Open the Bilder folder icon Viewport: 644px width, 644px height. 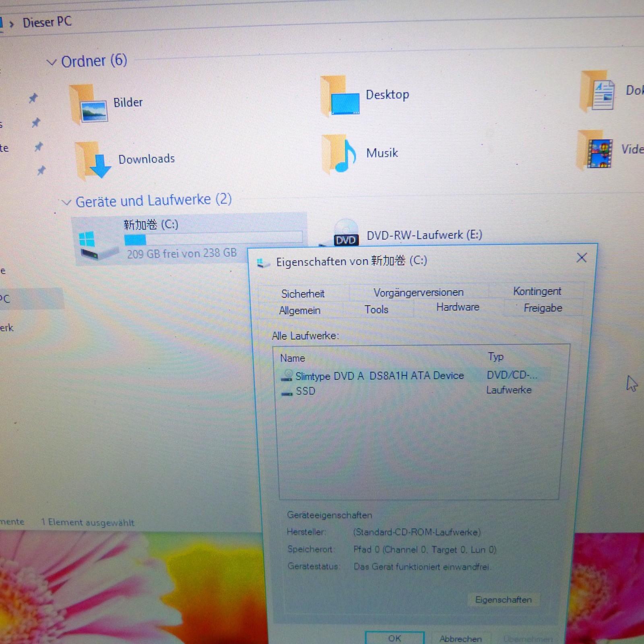[89, 104]
